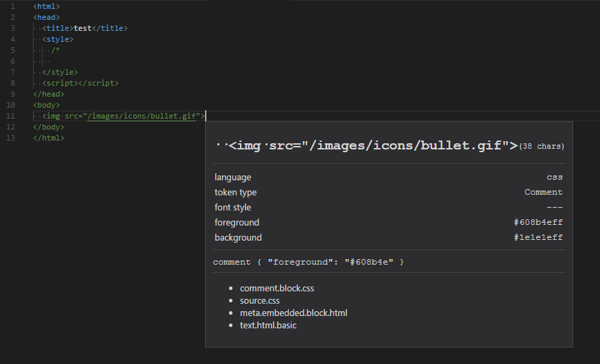The width and height of the screenshot is (600, 364).
Task: Click the background label
Action: 238,237
